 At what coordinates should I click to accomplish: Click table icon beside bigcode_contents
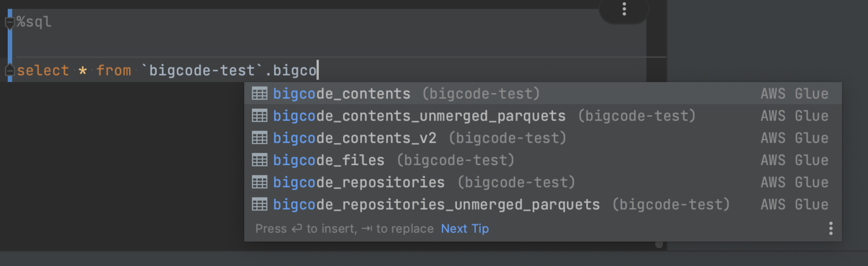259,94
